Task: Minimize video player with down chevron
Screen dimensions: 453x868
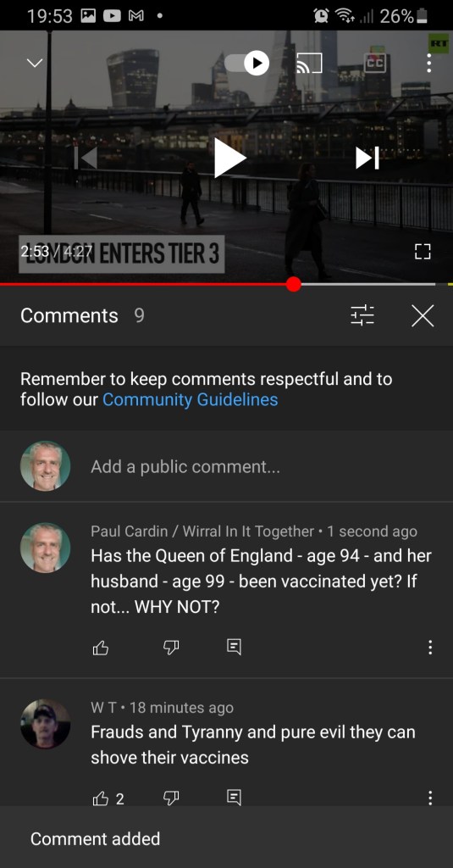Action: click(35, 63)
